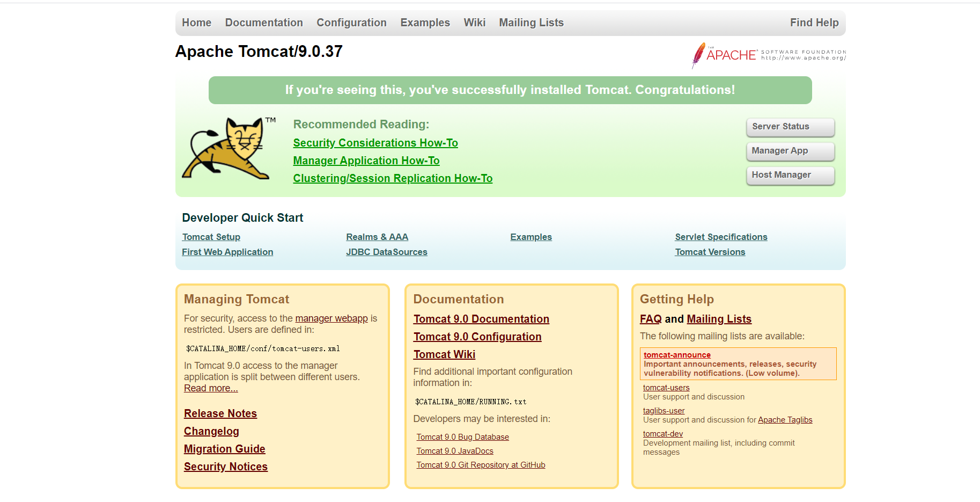Open the tomcat-dev mailing list link
The height and width of the screenshot is (502, 980).
663,434
